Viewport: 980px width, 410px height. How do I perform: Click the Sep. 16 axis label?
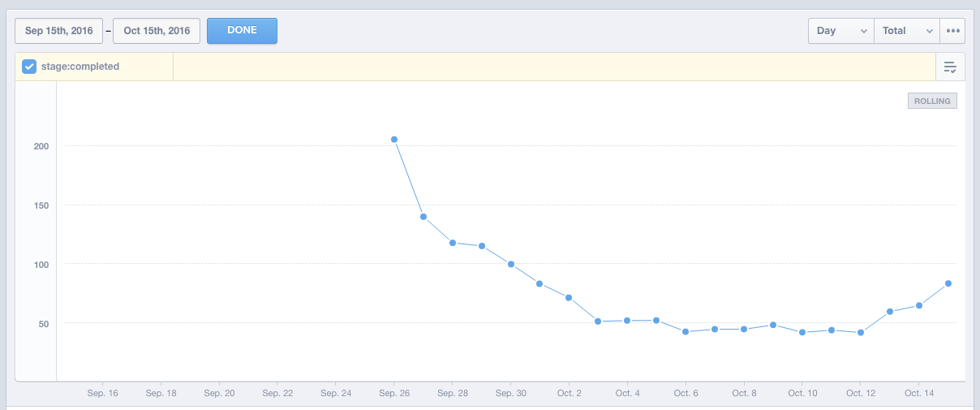102,393
